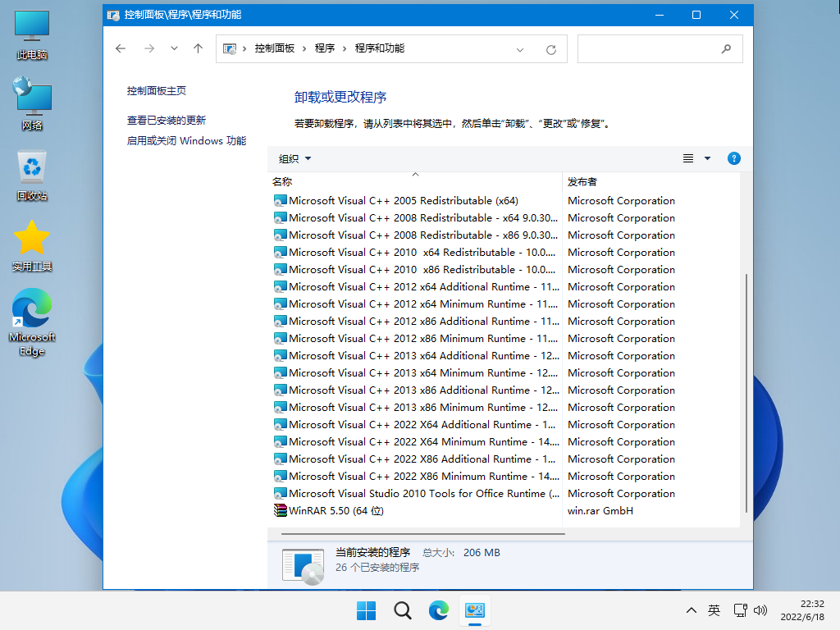
Task: Launch Edge from the taskbar
Action: [x=439, y=610]
